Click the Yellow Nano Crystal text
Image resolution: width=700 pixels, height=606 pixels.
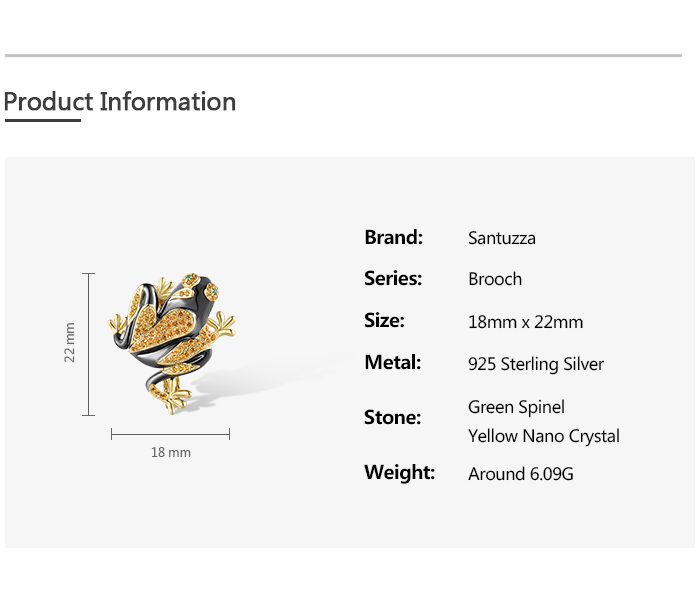(x=544, y=436)
